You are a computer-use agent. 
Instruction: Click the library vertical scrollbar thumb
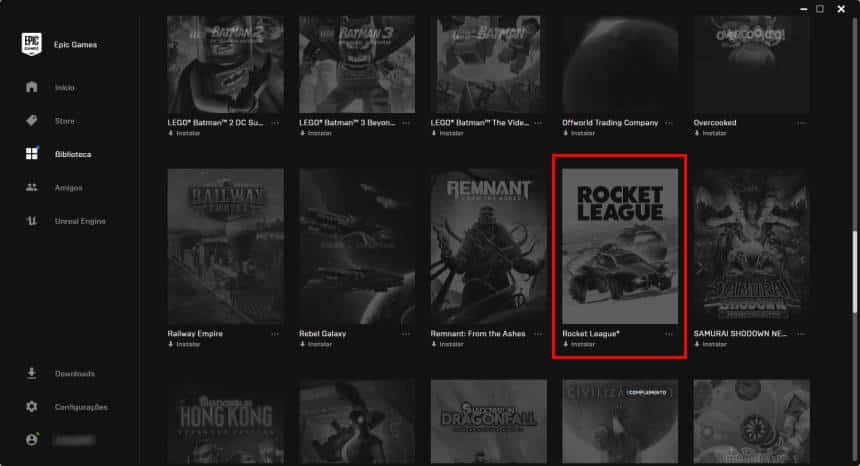(x=855, y=271)
